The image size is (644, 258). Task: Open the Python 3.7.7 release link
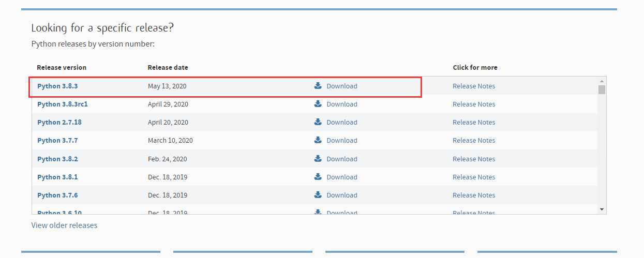pyautogui.click(x=57, y=141)
